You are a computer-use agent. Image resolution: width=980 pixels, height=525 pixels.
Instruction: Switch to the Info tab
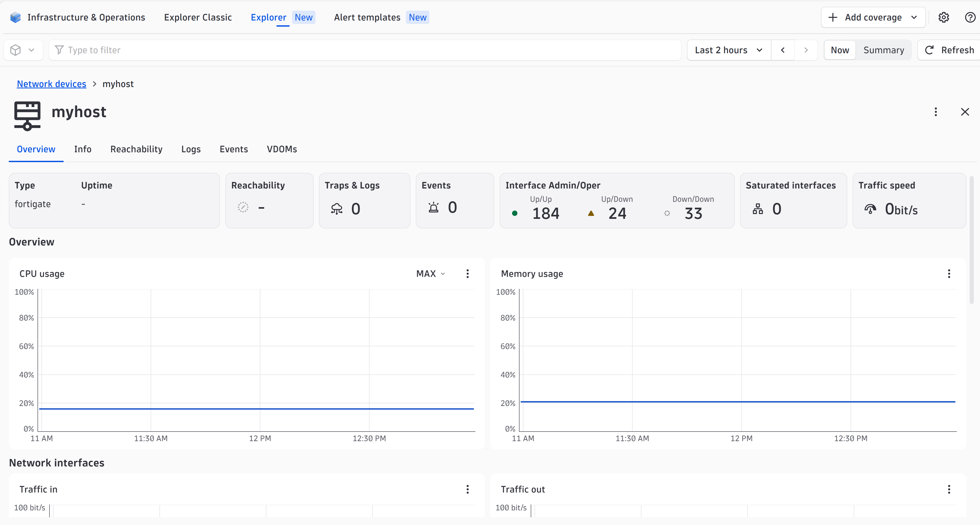[x=82, y=149]
